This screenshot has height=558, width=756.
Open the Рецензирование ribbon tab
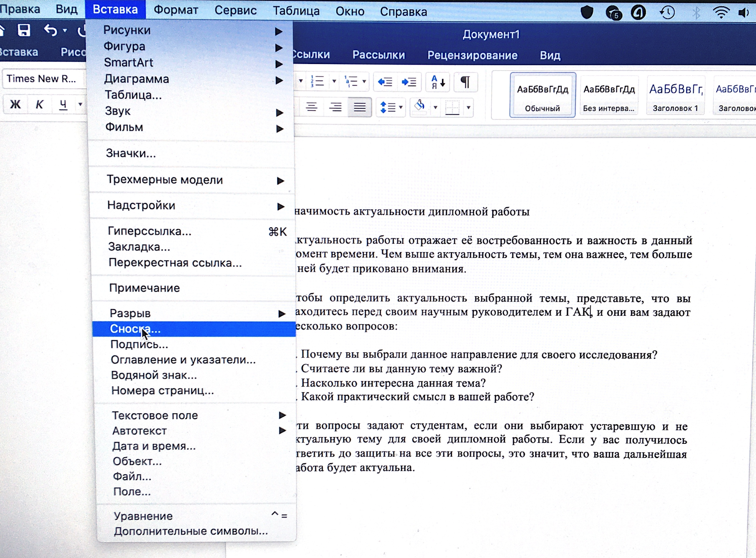[x=472, y=55]
